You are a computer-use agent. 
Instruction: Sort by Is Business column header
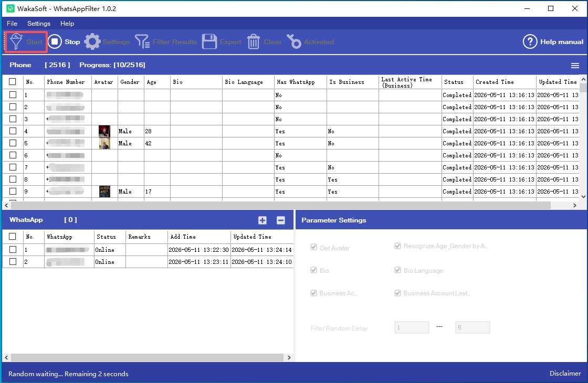[347, 82]
